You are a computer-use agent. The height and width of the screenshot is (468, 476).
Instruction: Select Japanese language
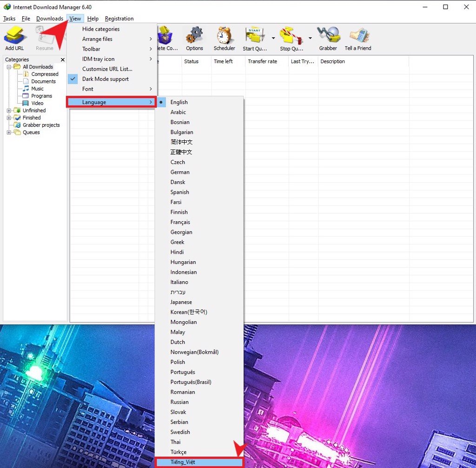pyautogui.click(x=199, y=302)
